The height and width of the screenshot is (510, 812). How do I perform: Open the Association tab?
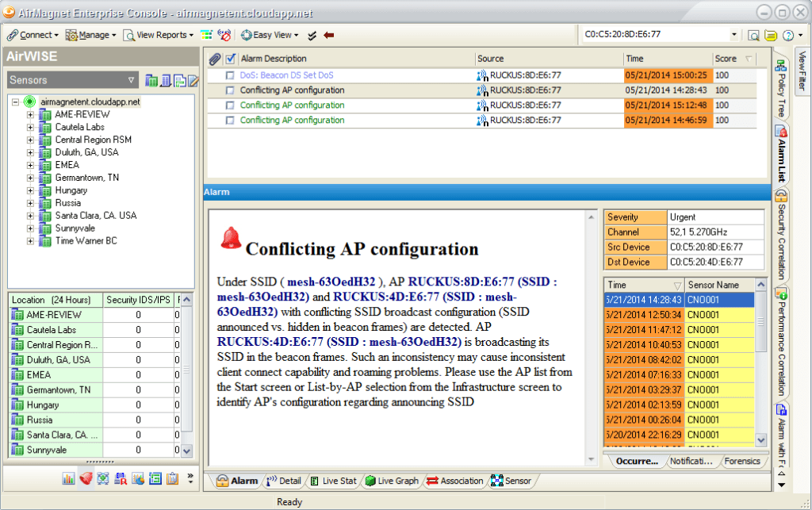tap(455, 481)
